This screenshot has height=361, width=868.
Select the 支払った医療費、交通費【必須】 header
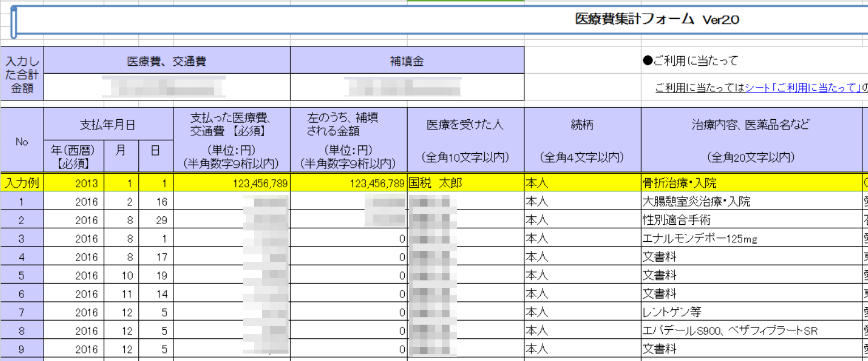pyautogui.click(x=232, y=140)
